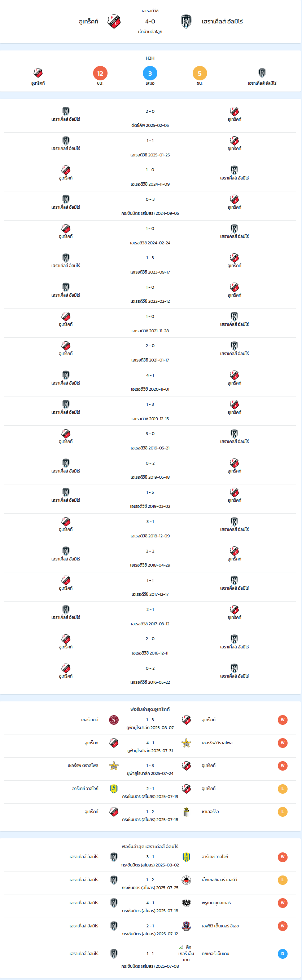Click the Utrecht crest in the match header
Screen dimensions: 302x980
pyautogui.click(x=114, y=22)
